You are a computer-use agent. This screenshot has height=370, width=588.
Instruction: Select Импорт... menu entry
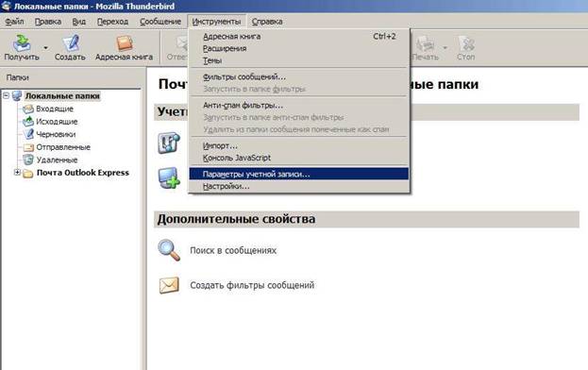(x=299, y=145)
